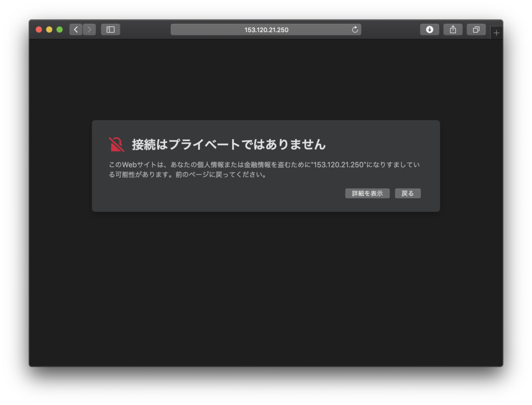Open the Share button
The height and width of the screenshot is (405, 532).
point(453,30)
